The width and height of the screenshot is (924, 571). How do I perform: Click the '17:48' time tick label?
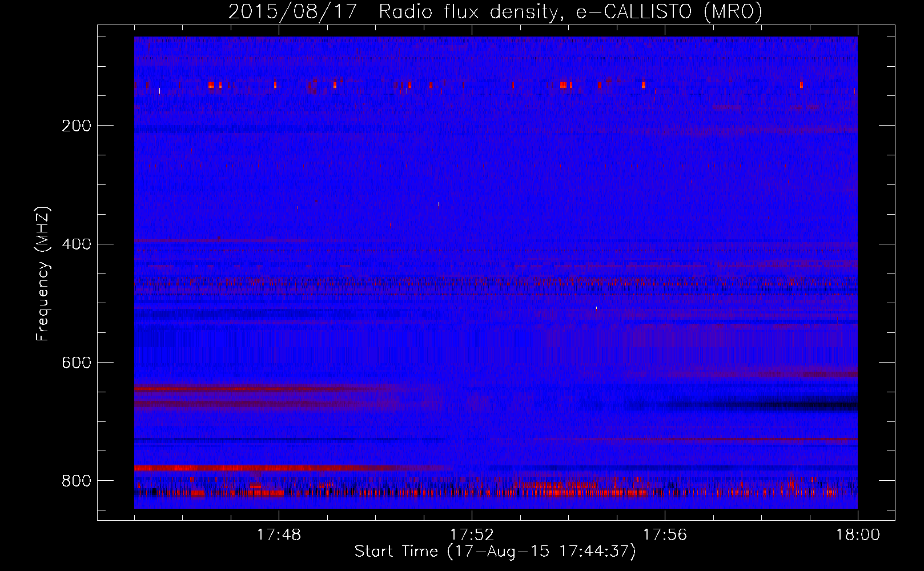point(279,535)
